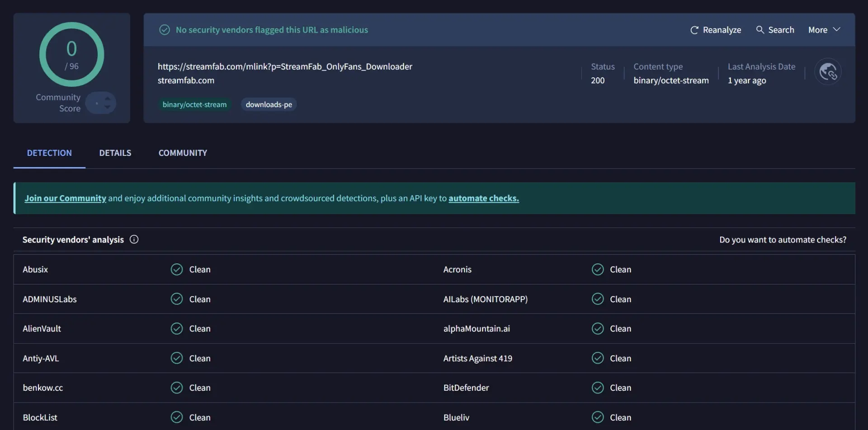Vote up on the Community Score widget
This screenshot has width=868, height=430.
107,98
